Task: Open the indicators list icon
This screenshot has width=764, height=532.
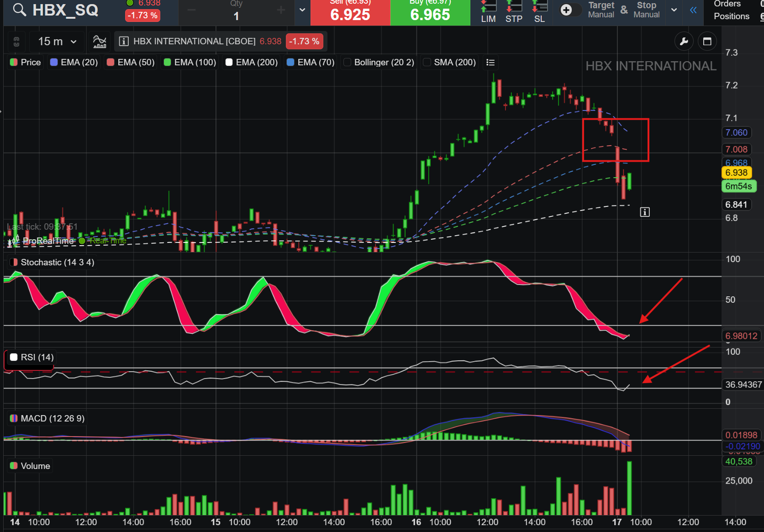Action: coord(490,63)
